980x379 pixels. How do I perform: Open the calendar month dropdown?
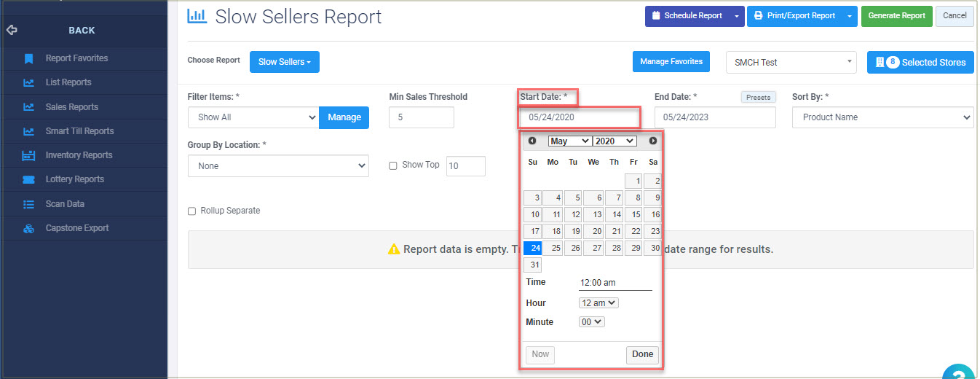[570, 141]
